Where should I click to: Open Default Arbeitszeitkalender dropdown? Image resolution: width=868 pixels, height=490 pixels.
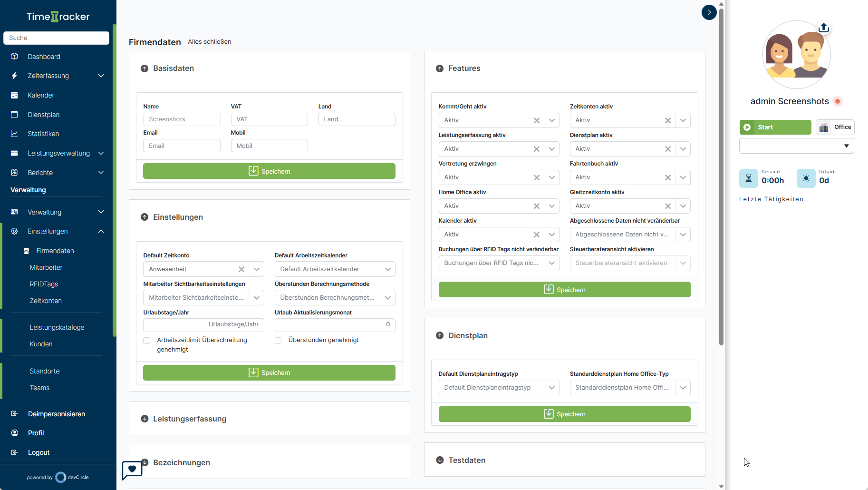click(x=387, y=269)
